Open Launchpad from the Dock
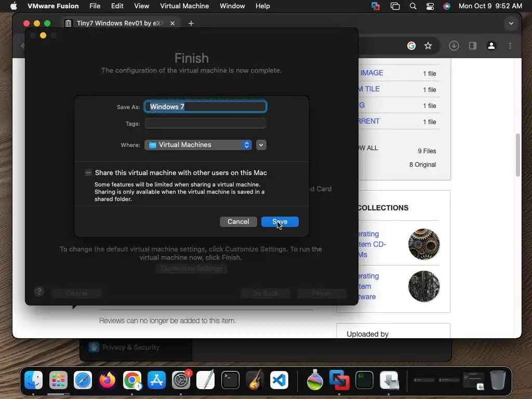The height and width of the screenshot is (399, 532). 58,380
